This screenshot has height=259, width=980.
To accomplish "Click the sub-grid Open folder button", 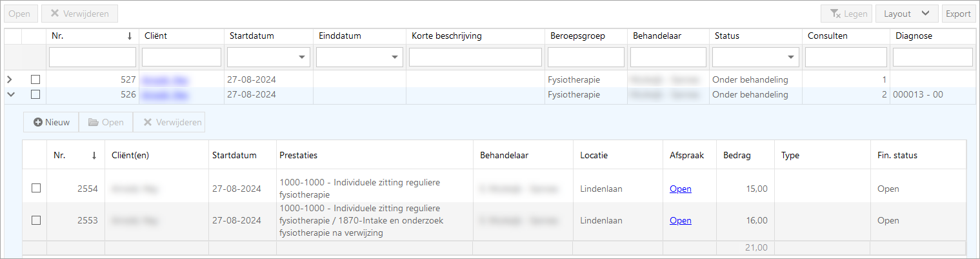I will [x=106, y=121].
